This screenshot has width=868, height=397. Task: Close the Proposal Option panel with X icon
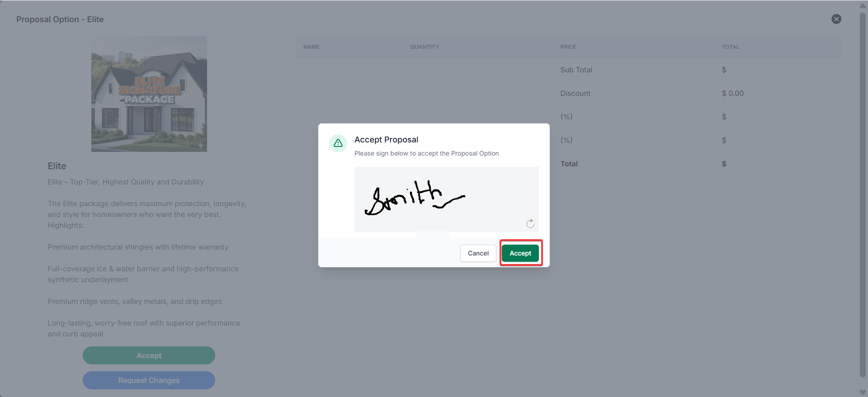pos(836,19)
